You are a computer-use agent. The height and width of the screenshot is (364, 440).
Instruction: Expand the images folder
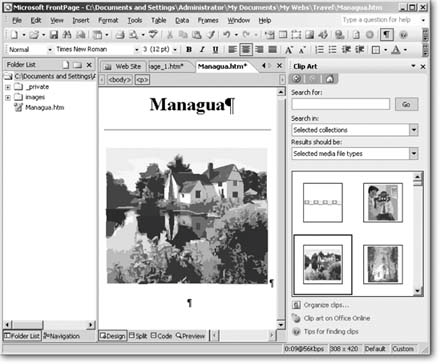click(8, 97)
